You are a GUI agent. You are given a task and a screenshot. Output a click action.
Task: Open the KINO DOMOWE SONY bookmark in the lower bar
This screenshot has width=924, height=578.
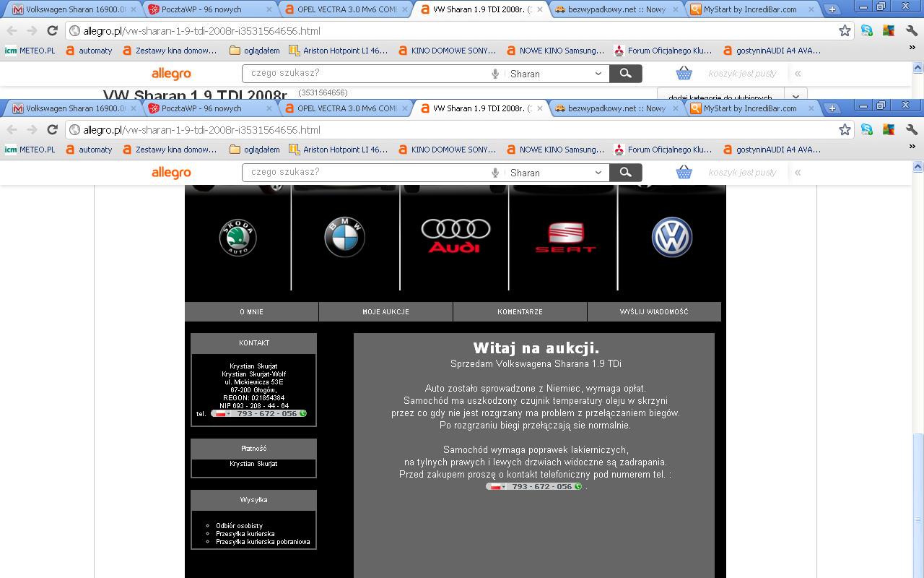tap(447, 150)
